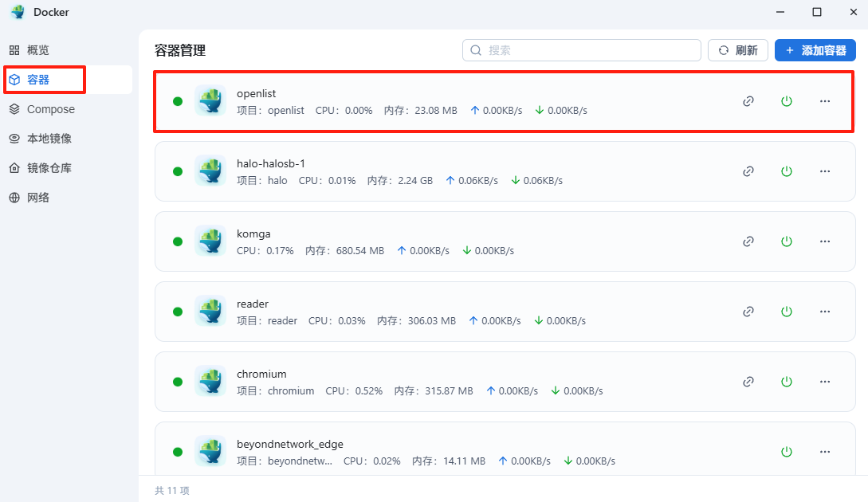Toggle power for halo-halosb-1 container
This screenshot has width=868, height=502.
[787, 171]
